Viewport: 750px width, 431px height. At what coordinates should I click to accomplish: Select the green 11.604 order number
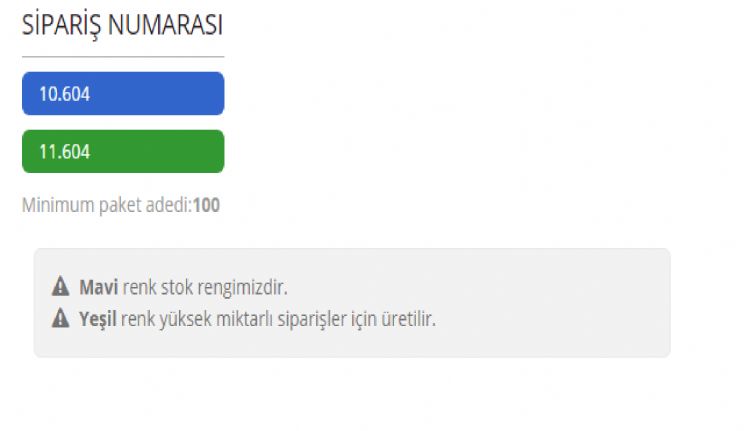[x=123, y=151]
